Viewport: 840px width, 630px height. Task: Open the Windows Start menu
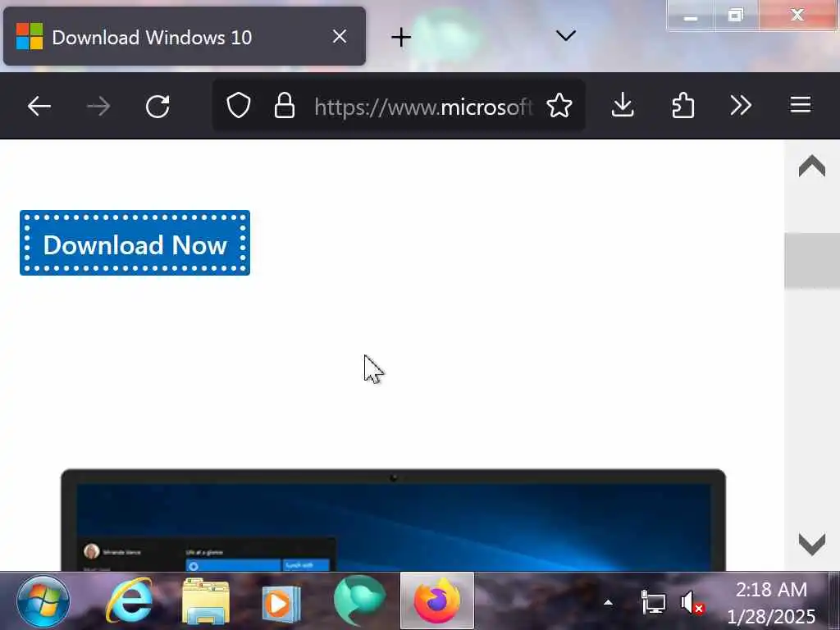[x=43, y=601]
